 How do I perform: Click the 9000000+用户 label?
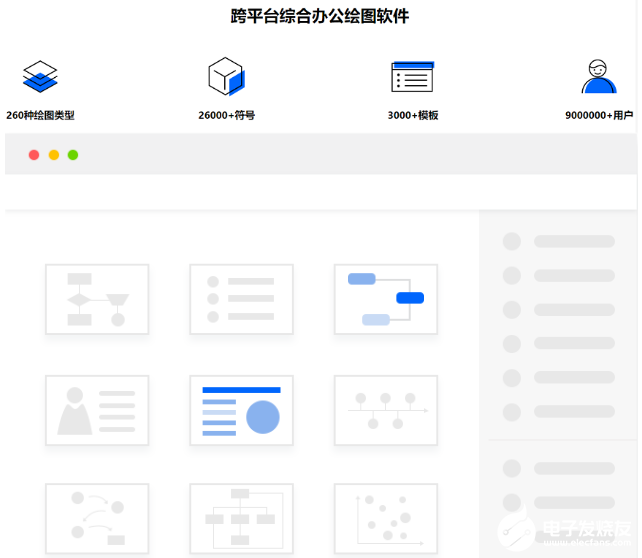pos(598,116)
